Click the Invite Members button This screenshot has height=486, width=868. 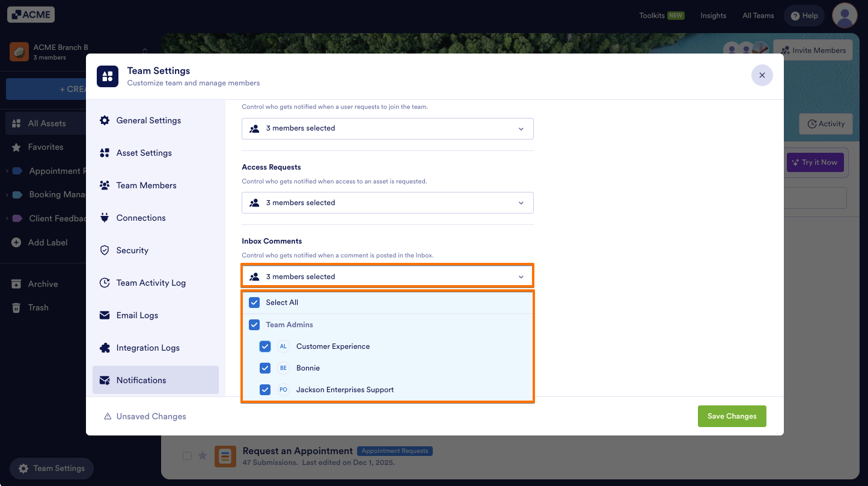pyautogui.click(x=813, y=51)
